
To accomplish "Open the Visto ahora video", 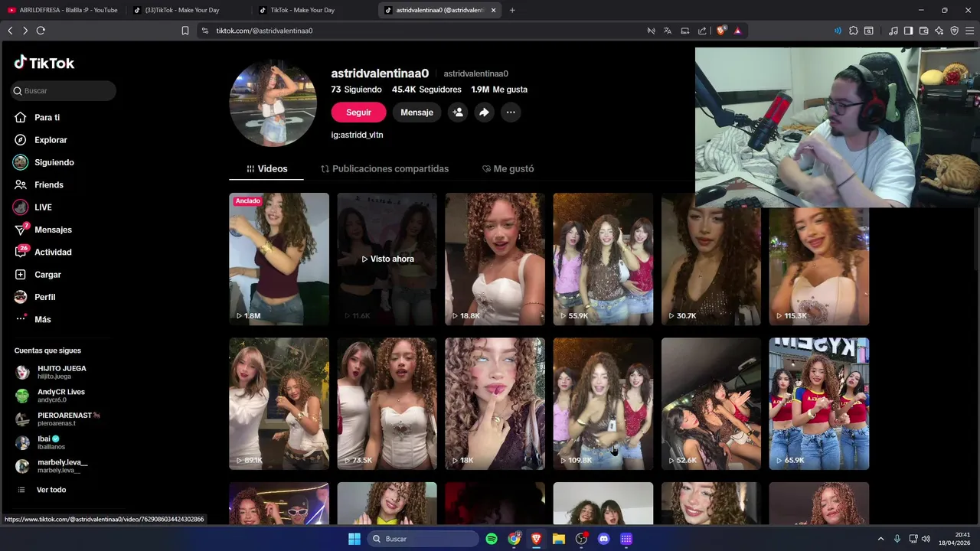I will tap(387, 259).
